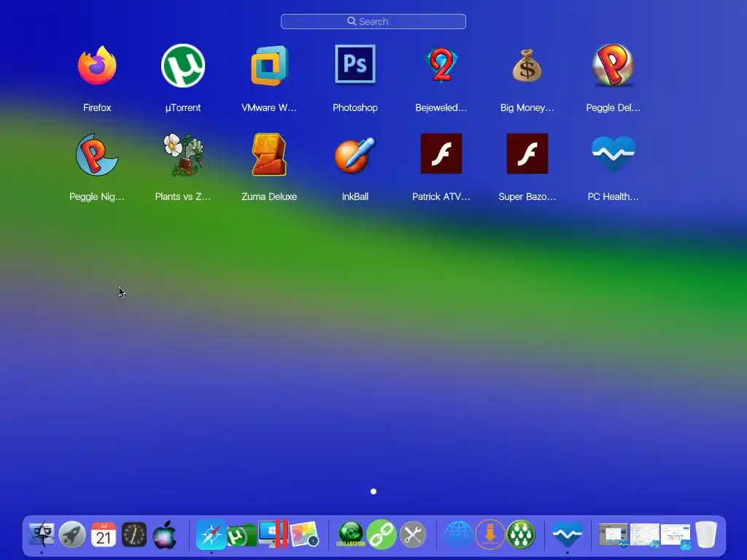
Task: Open VMware Workstation app
Action: (x=269, y=65)
